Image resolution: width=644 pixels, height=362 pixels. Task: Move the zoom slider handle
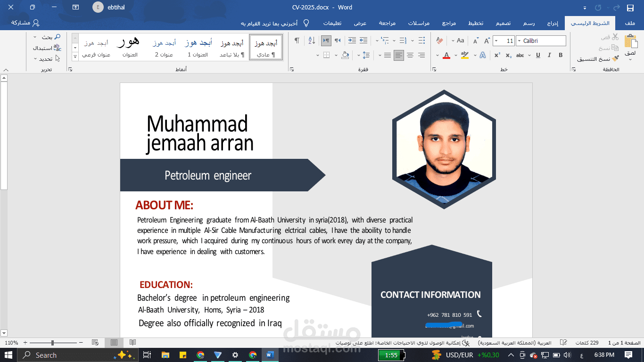point(52,343)
